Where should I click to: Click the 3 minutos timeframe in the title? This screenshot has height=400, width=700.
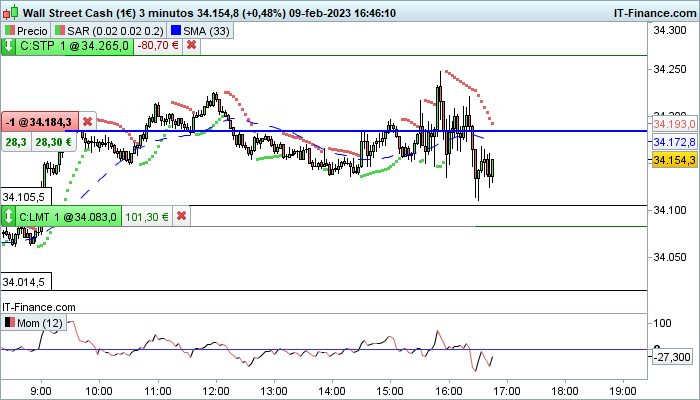(x=166, y=13)
